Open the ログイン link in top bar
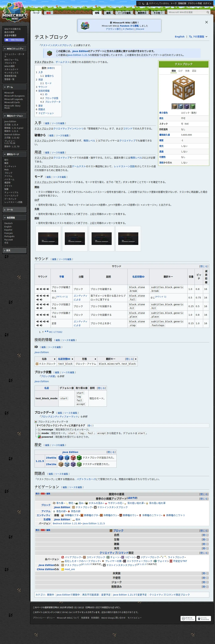The width and height of the screenshot is (215, 644). click(x=207, y=4)
